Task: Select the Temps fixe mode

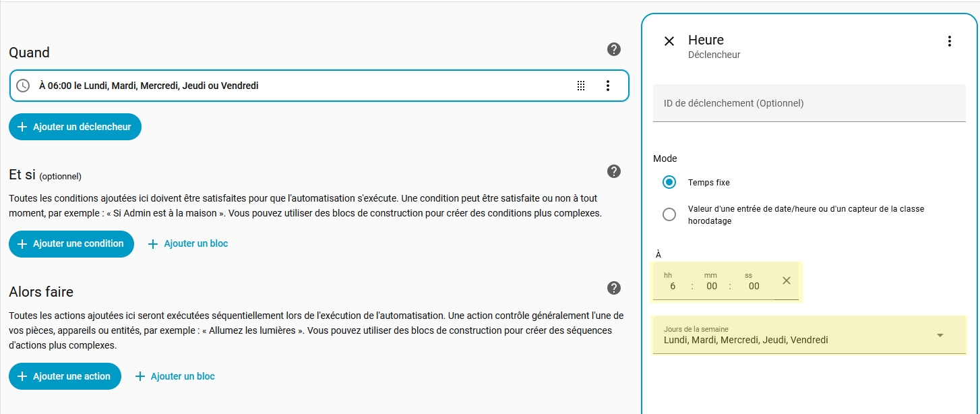Action: (x=669, y=182)
